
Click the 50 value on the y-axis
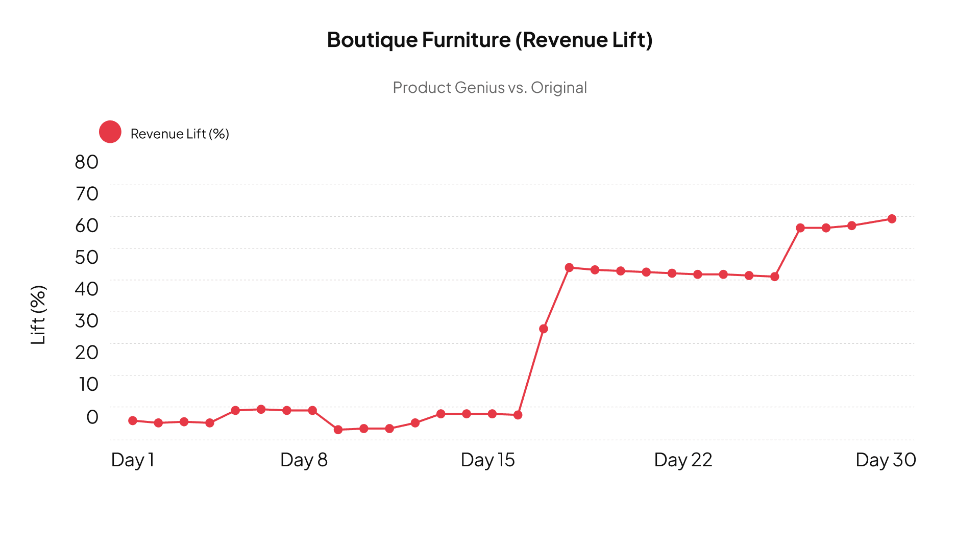[86, 257]
